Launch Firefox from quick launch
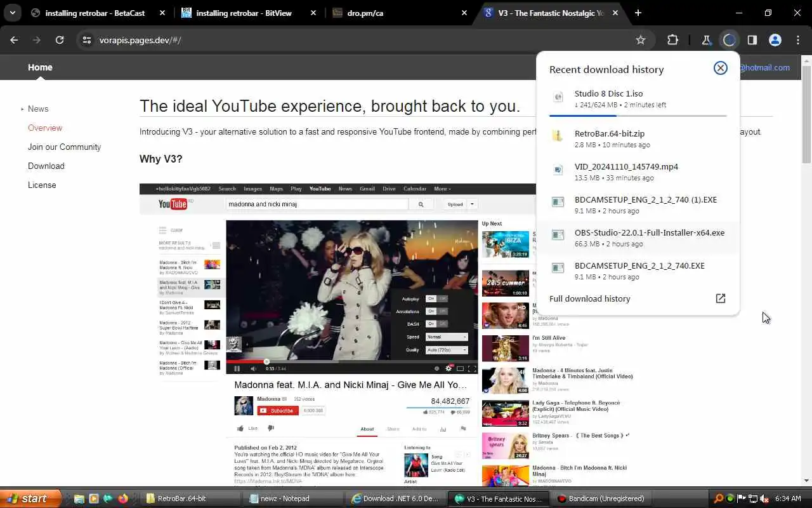 (x=123, y=498)
